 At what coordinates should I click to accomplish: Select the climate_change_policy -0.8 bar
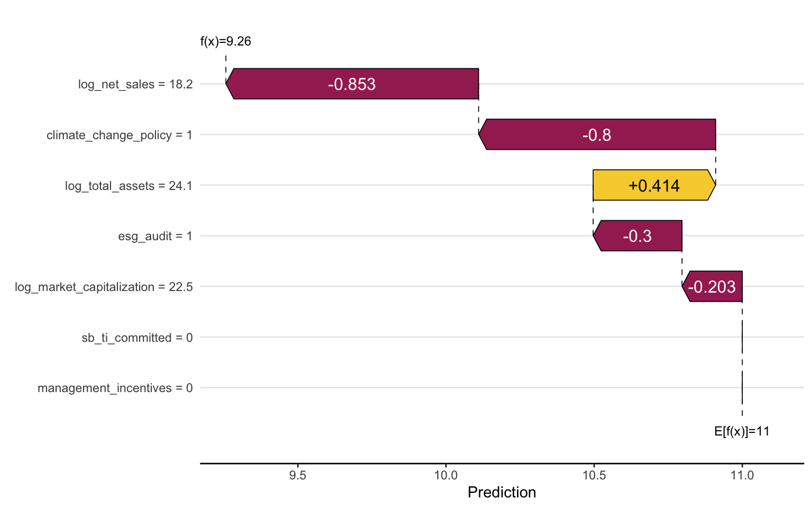[597, 135]
